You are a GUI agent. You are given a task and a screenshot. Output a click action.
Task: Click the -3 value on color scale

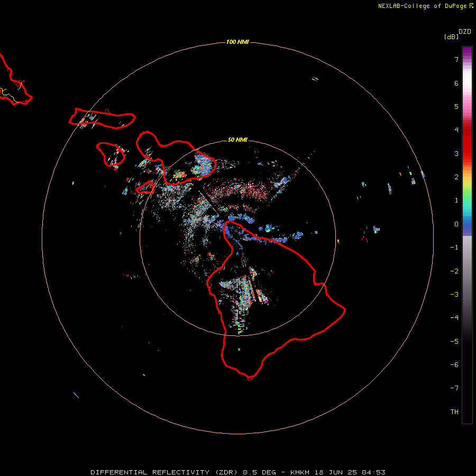(x=454, y=295)
